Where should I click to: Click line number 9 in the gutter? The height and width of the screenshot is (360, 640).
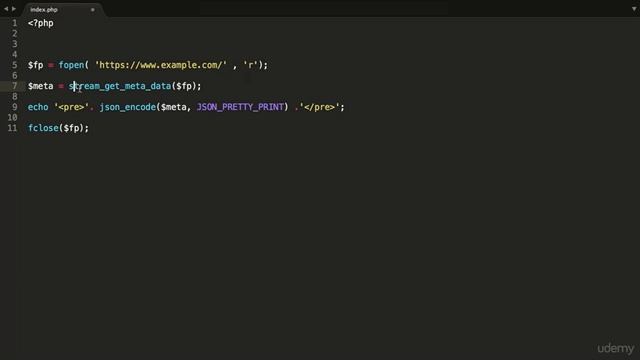tap(15, 107)
